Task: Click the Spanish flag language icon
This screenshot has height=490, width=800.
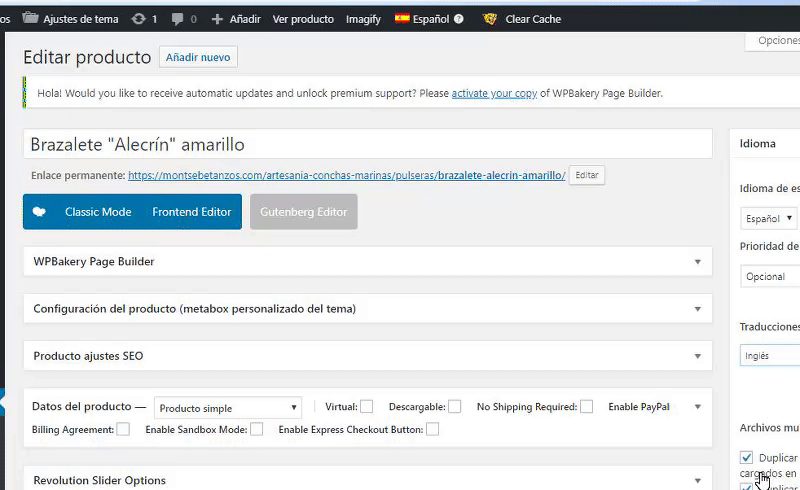Action: (402, 19)
